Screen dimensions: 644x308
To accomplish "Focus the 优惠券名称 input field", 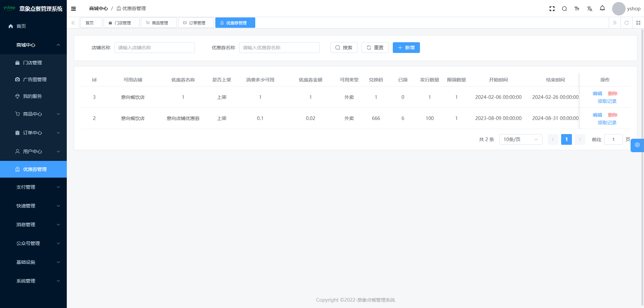I will [279, 48].
